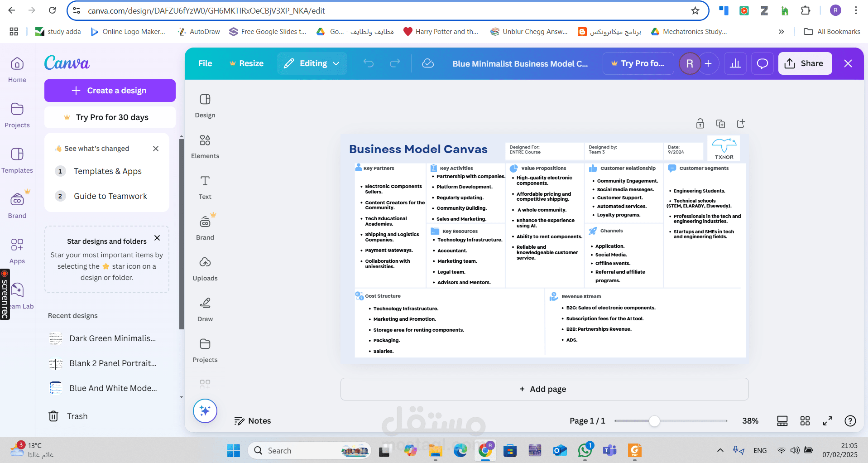Image resolution: width=868 pixels, height=463 pixels.
Task: Open the comments speech bubble
Action: click(x=762, y=63)
